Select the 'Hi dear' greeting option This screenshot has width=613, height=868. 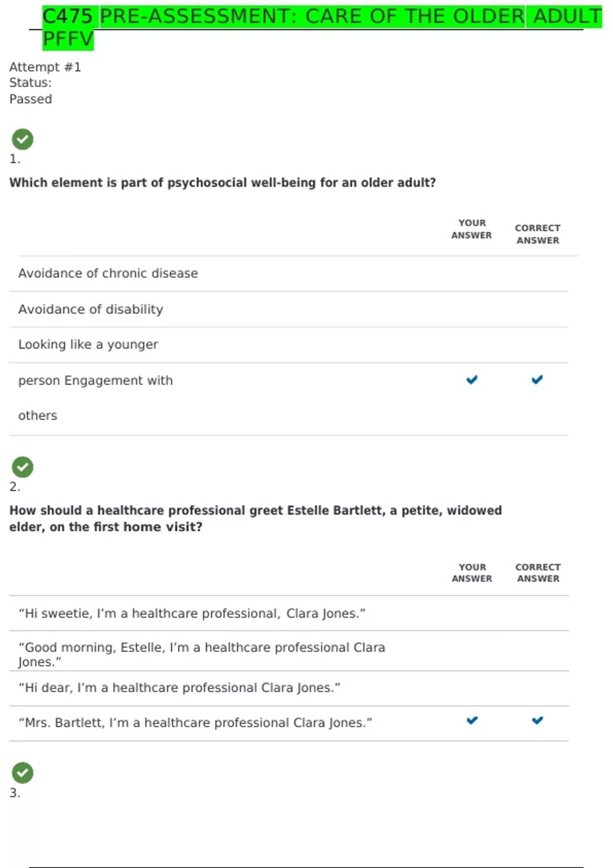(179, 688)
